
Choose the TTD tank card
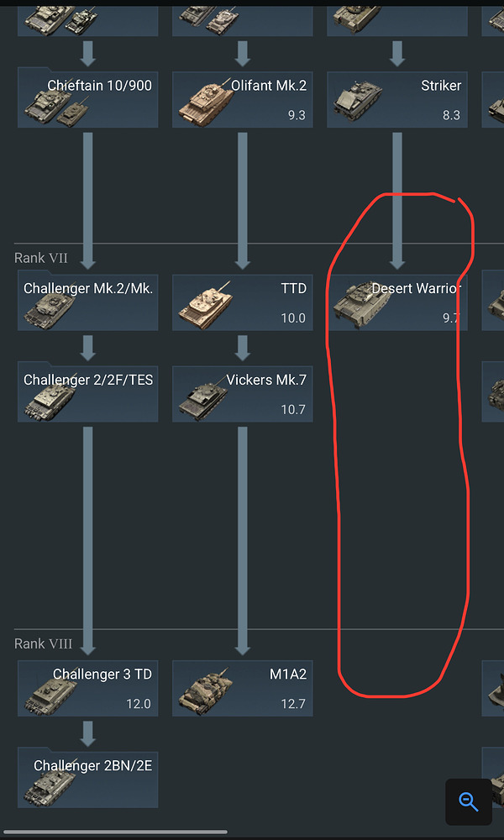tap(243, 302)
